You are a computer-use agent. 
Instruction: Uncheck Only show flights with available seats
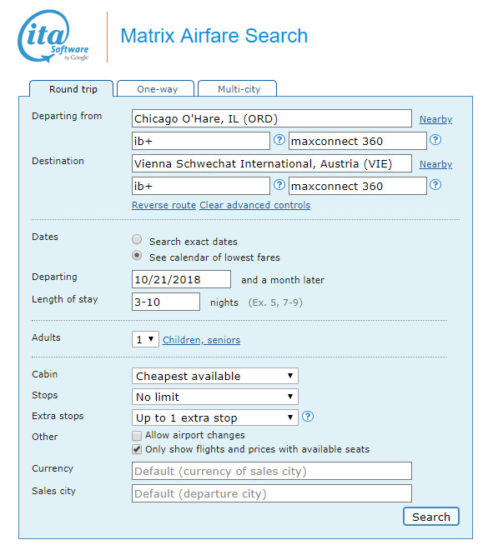pyautogui.click(x=137, y=449)
